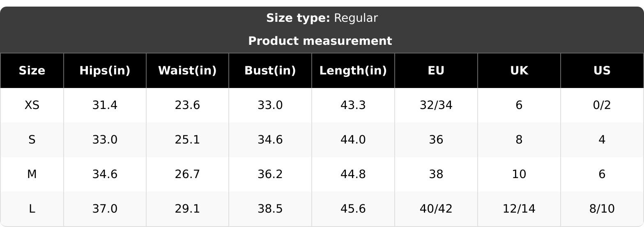Select the 45.6 length value
This screenshot has width=644, height=227.
(353, 209)
